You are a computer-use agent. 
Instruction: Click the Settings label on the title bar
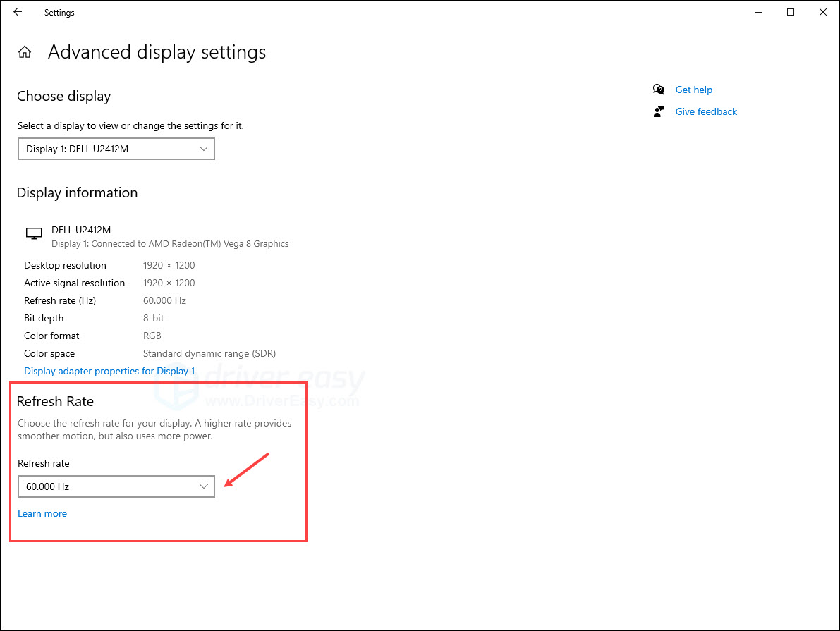59,12
